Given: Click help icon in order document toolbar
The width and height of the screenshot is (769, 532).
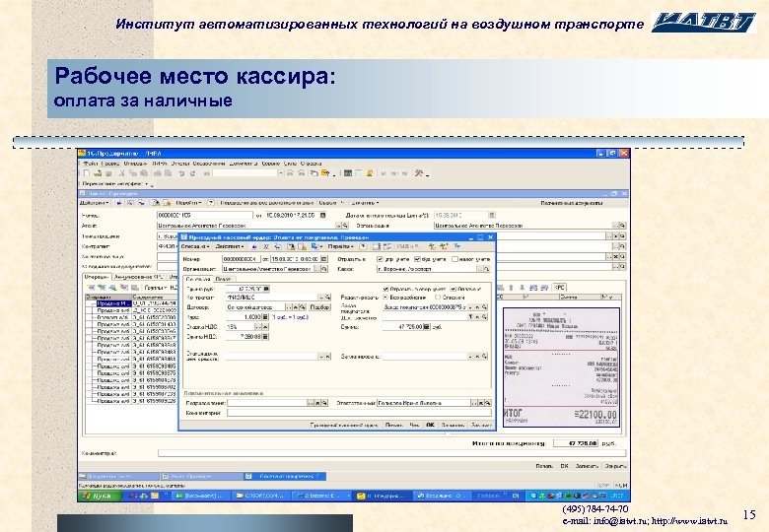Looking at the screenshot, I should click(x=210, y=203).
